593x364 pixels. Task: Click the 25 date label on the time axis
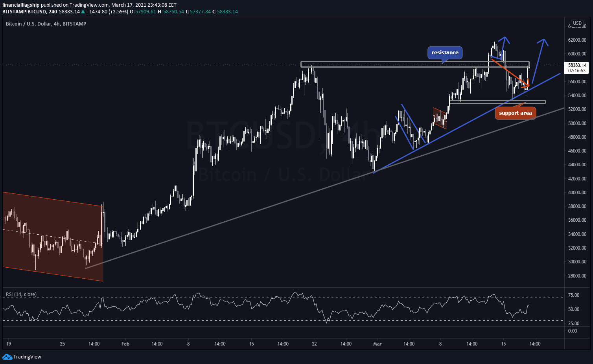63,344
